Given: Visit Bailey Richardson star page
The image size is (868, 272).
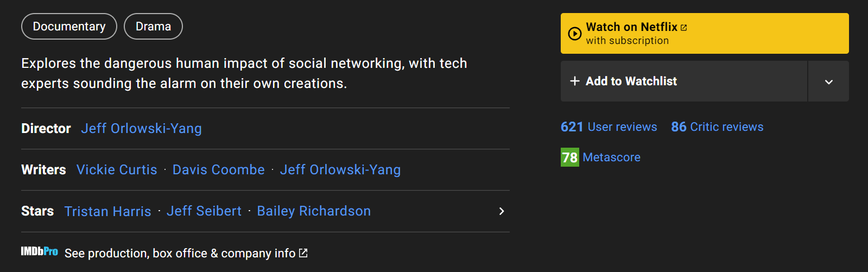Looking at the screenshot, I should [x=314, y=211].
